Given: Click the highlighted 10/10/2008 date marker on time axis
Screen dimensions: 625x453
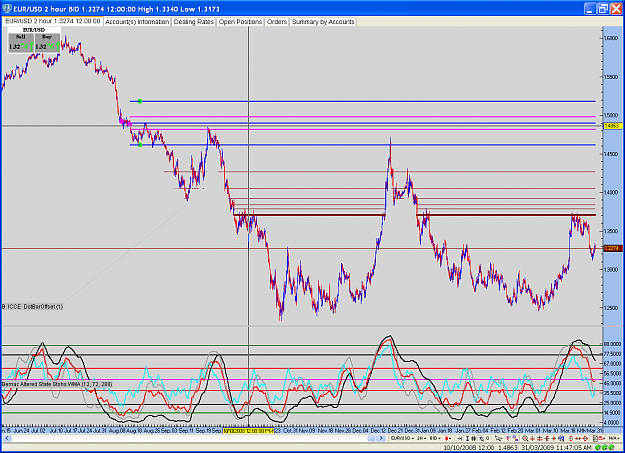Looking at the screenshot, I should pyautogui.click(x=248, y=431).
